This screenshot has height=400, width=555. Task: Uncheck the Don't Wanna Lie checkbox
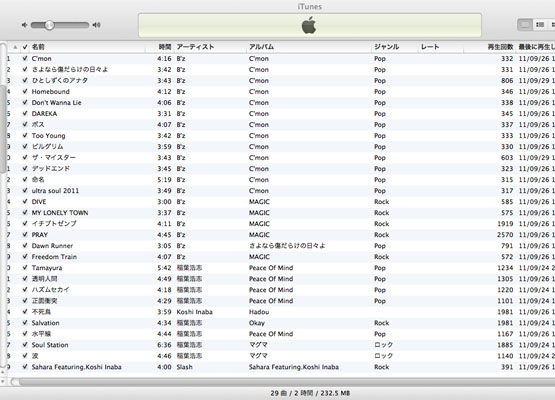[x=25, y=102]
